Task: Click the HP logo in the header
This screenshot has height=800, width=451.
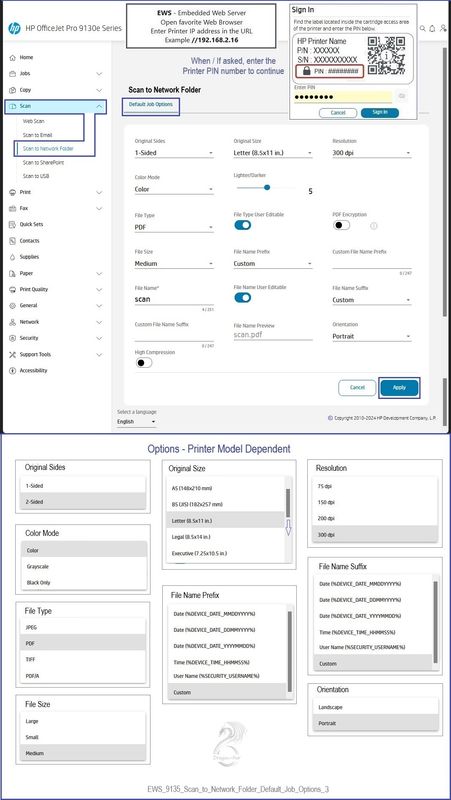Action: point(14,29)
